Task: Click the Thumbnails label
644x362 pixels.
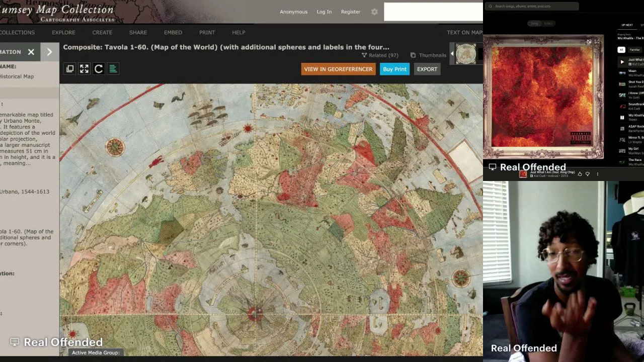Action: coord(433,55)
